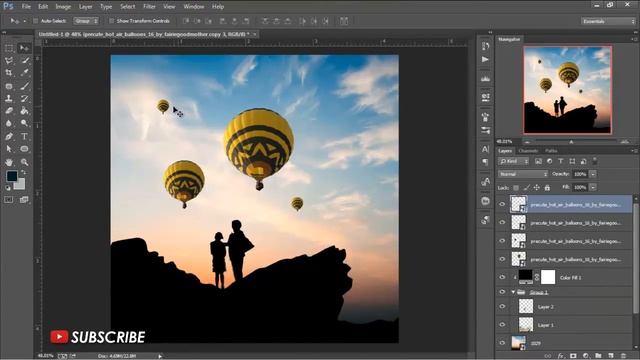Select the Blur tool
Viewport: 640px width, 360px height.
[x=9, y=123]
